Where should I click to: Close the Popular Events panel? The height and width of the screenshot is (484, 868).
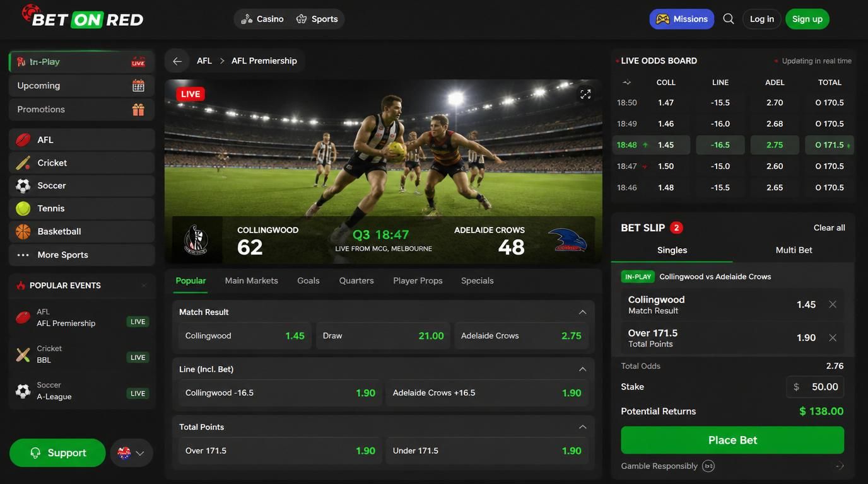click(144, 285)
